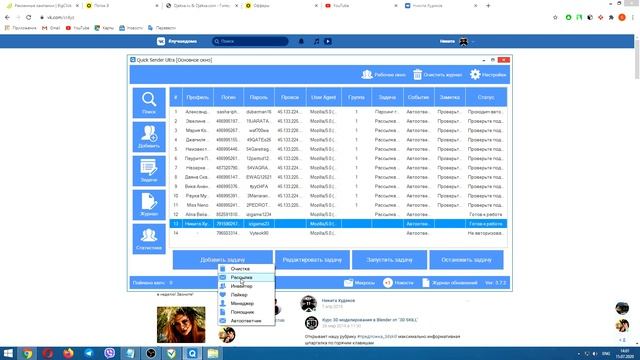
Task: Click the VK logo in browser page
Action: coord(161,41)
